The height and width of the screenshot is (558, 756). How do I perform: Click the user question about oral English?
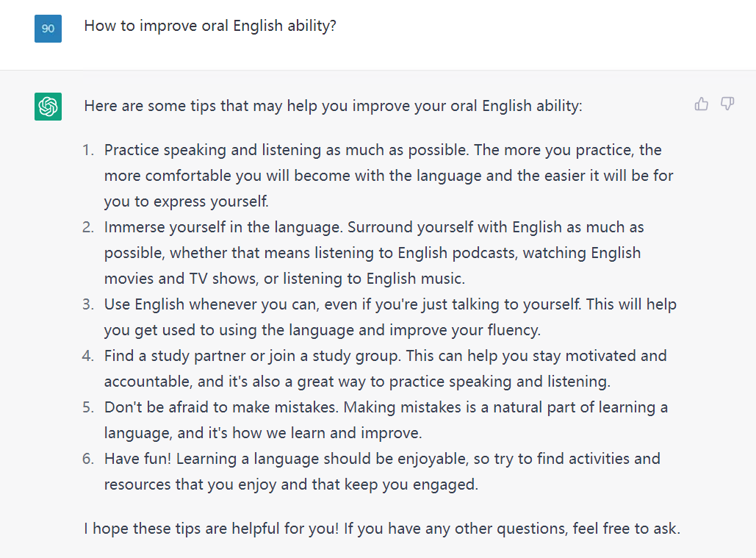(210, 26)
